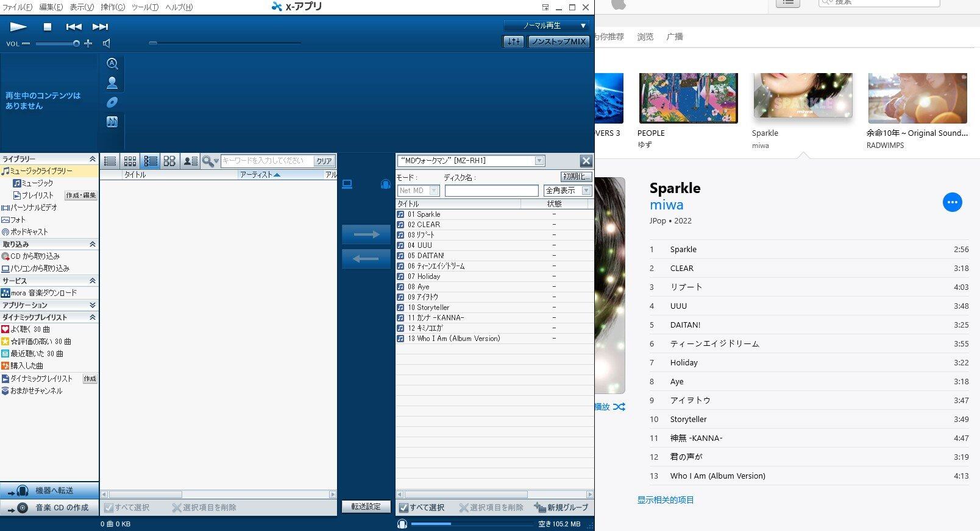Click the 初期化 button

[x=576, y=177]
